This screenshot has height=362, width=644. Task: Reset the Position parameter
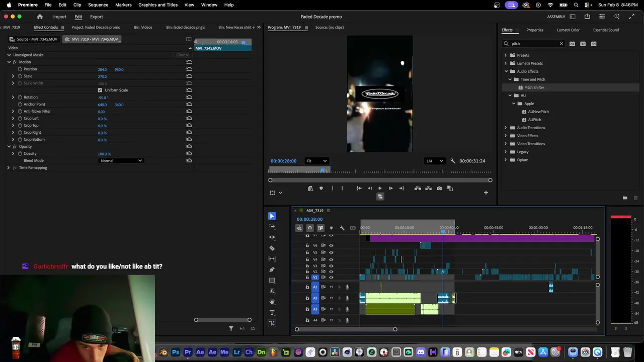click(x=189, y=69)
